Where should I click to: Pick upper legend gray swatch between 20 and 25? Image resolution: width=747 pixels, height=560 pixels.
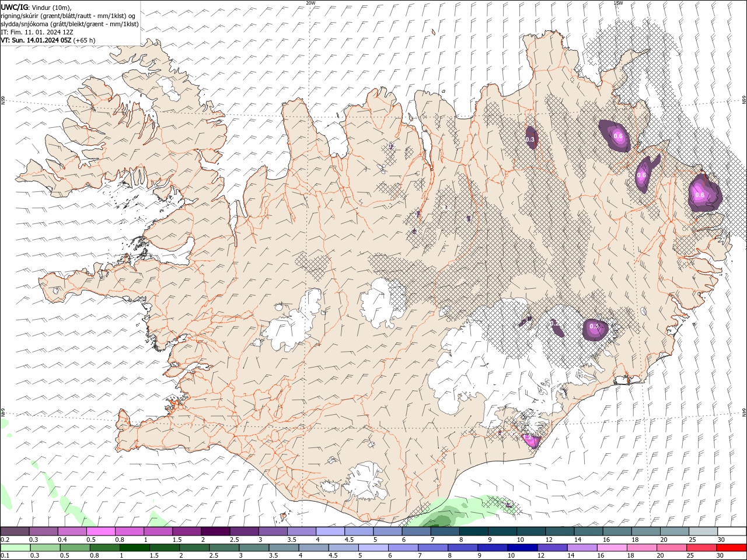pos(675,531)
